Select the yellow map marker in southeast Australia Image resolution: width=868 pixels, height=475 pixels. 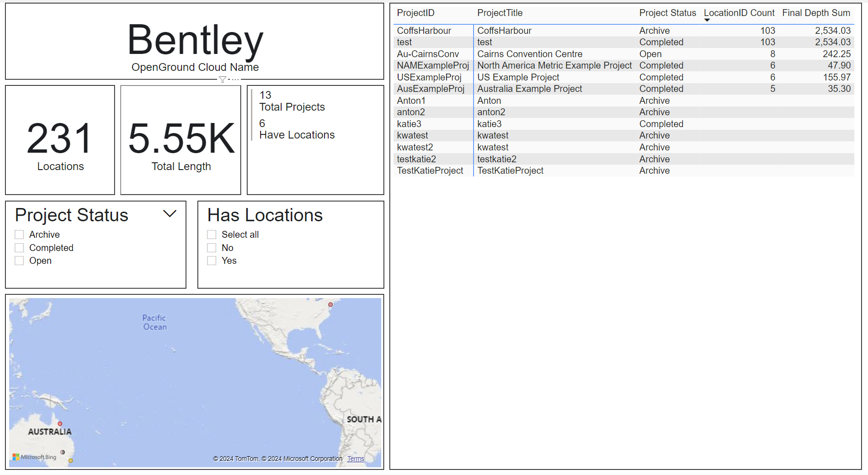[70, 460]
